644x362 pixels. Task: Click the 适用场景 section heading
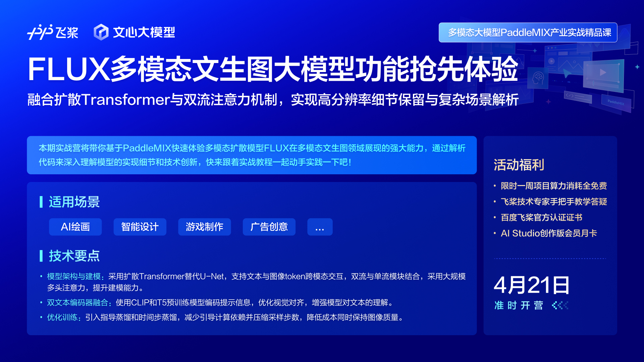point(74,202)
